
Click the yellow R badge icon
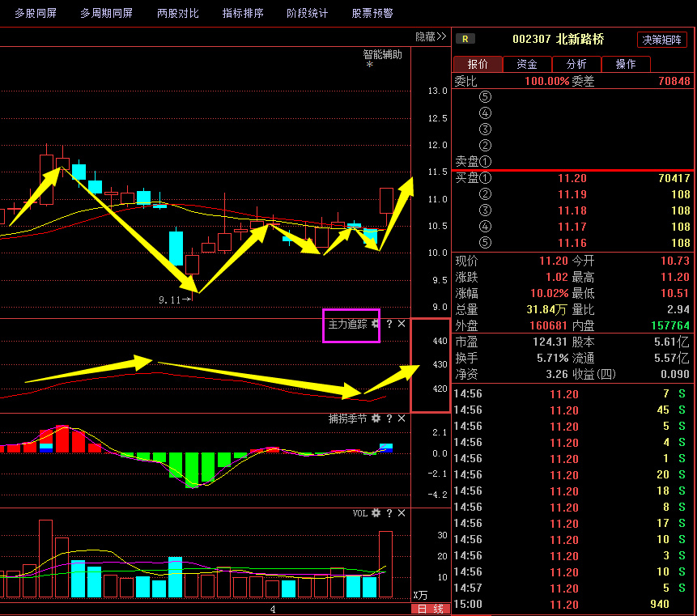pyautogui.click(x=466, y=39)
